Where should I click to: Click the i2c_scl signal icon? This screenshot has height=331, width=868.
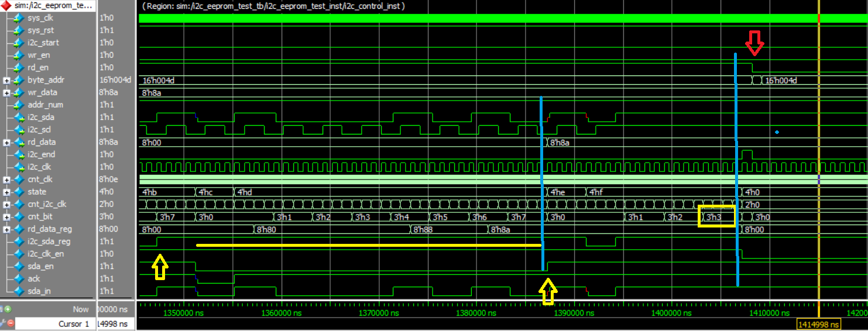click(19, 129)
